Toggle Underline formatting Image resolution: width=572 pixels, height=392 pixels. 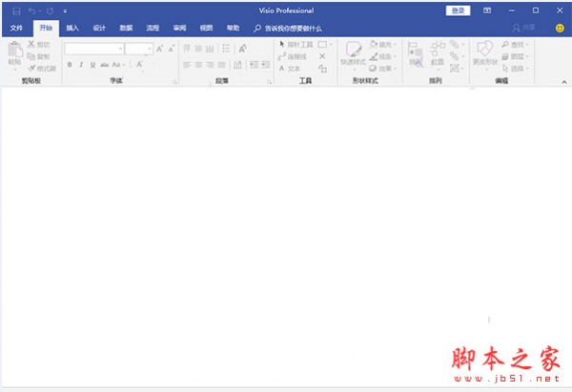92,65
